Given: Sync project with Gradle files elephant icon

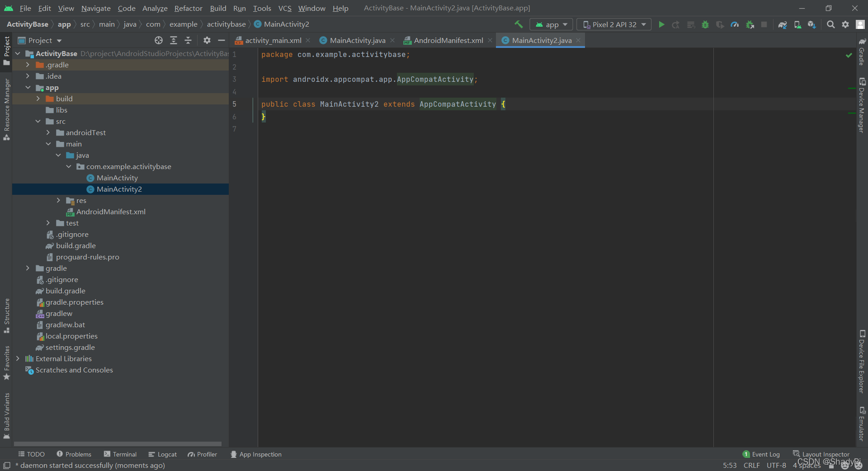Looking at the screenshot, I should point(783,24).
